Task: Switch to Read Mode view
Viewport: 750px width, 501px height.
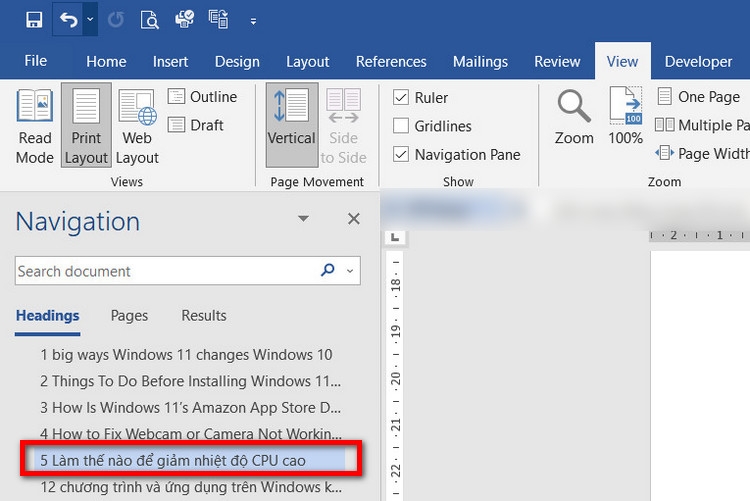Action: click(35, 127)
